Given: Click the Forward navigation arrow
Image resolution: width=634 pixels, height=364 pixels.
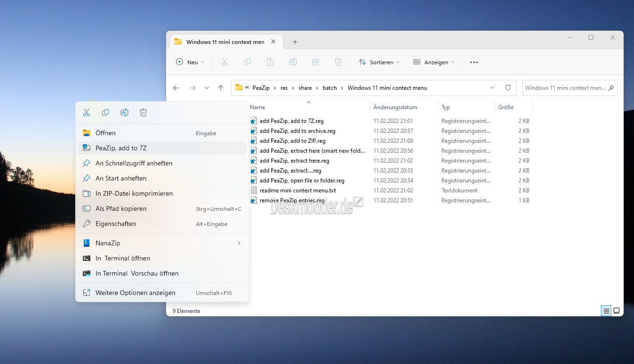Looking at the screenshot, I should [192, 88].
